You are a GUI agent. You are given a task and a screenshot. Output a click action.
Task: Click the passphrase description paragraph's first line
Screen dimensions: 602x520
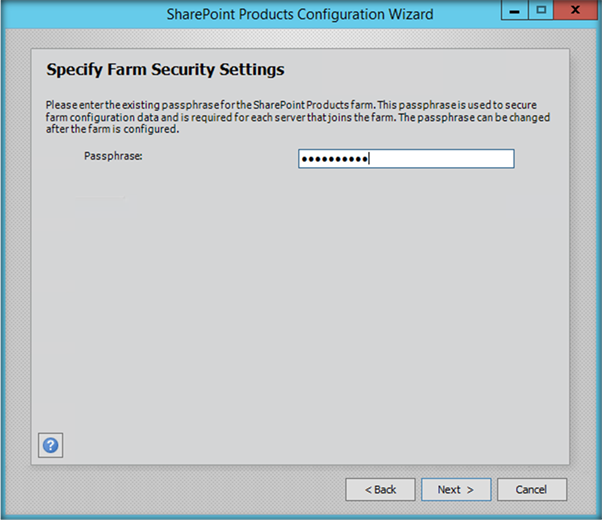tap(298, 105)
